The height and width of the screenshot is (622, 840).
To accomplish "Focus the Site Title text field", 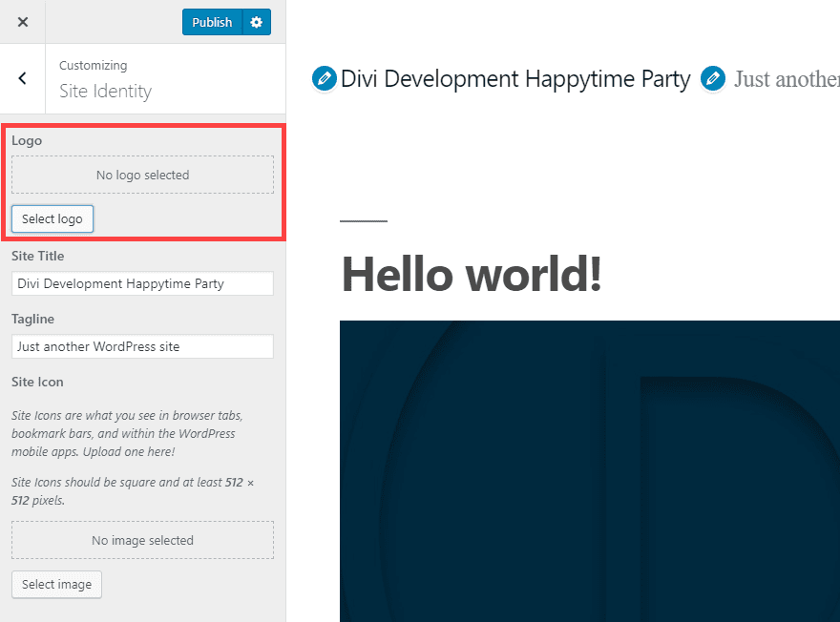I will (x=142, y=283).
